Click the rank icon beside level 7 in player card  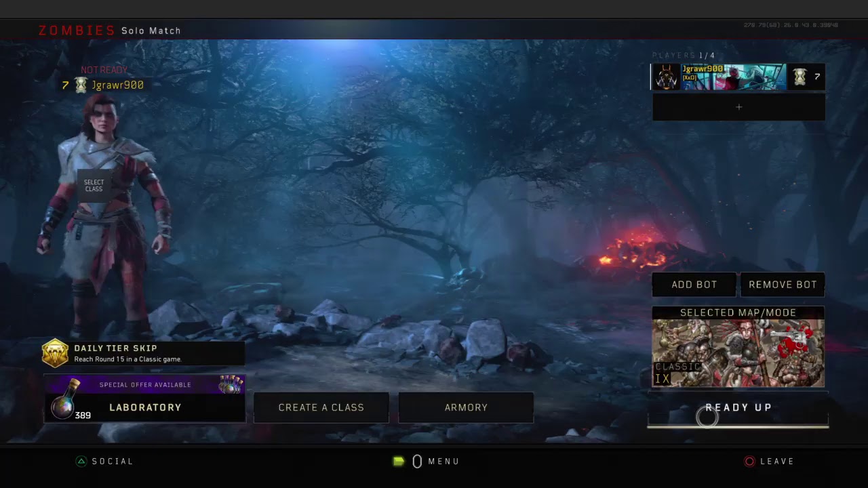pos(800,77)
